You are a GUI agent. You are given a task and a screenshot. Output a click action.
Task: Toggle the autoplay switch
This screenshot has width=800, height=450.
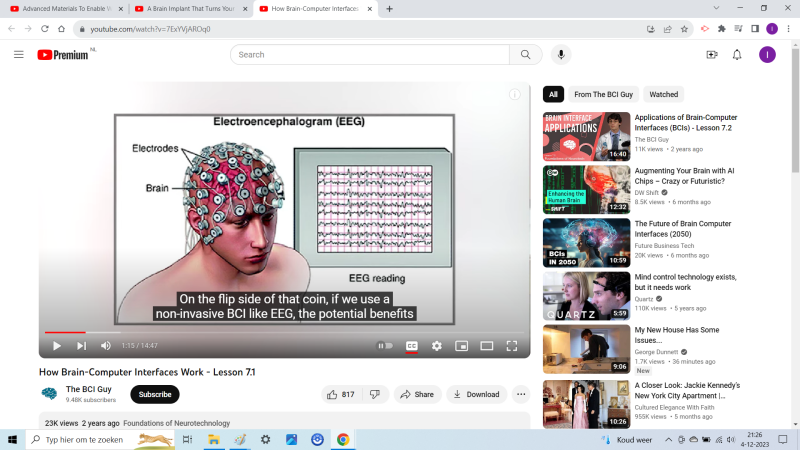[385, 346]
